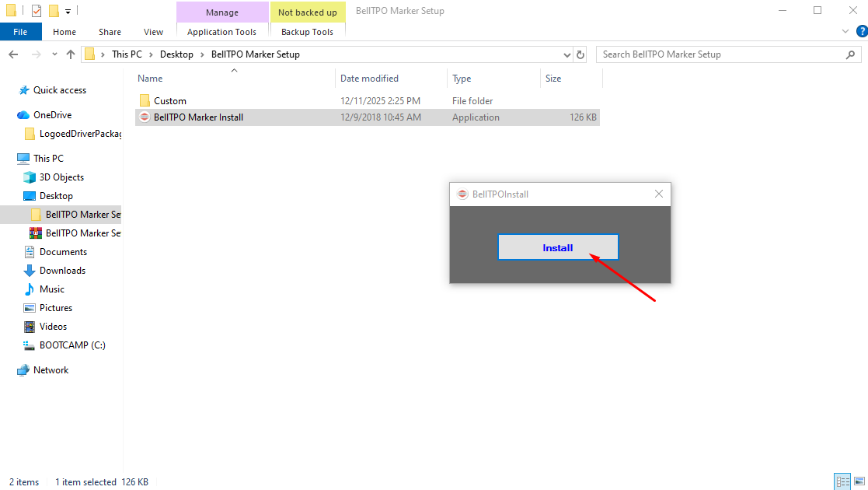The height and width of the screenshot is (490, 868).
Task: Open the recent locations dropdown arrow
Action: (54, 54)
